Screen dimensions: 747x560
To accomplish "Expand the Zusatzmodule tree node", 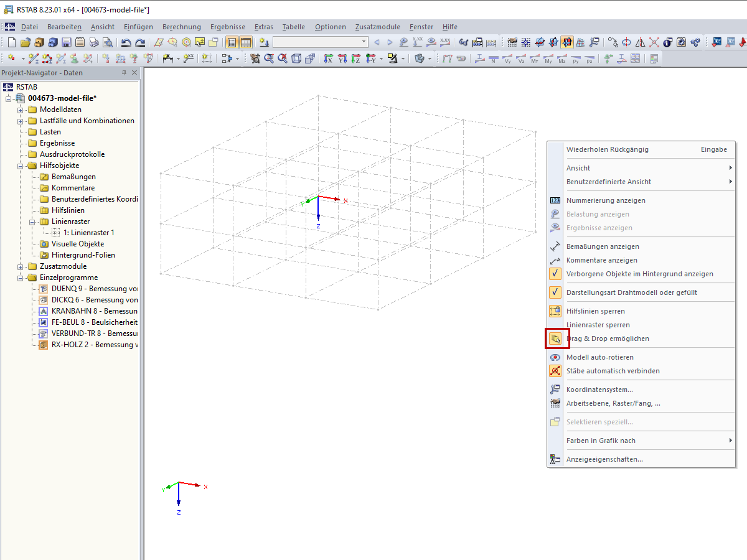I will [21, 266].
